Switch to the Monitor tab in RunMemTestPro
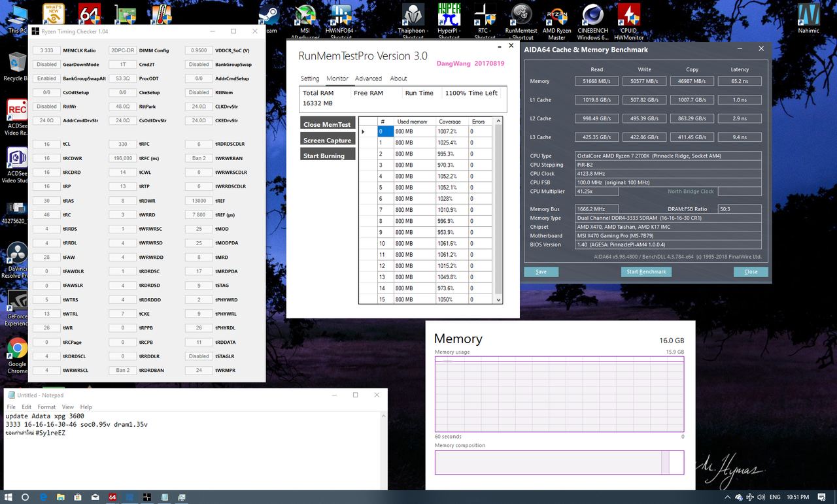 (337, 78)
